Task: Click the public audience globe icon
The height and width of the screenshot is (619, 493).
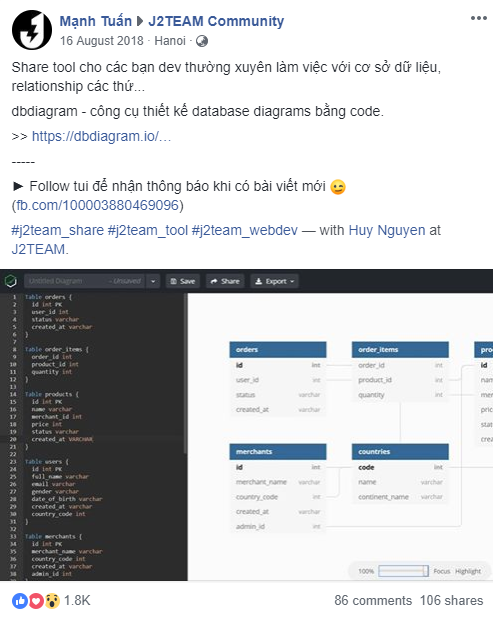Action: coord(202,41)
